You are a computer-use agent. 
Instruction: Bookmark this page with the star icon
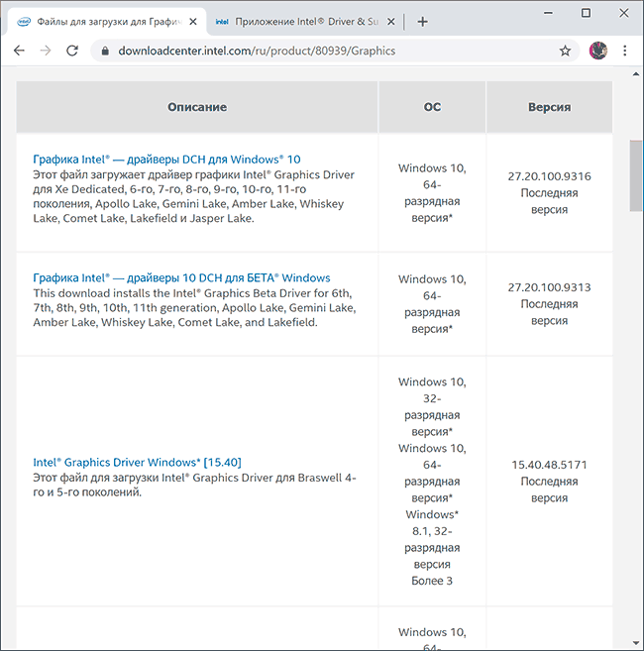pyautogui.click(x=565, y=51)
